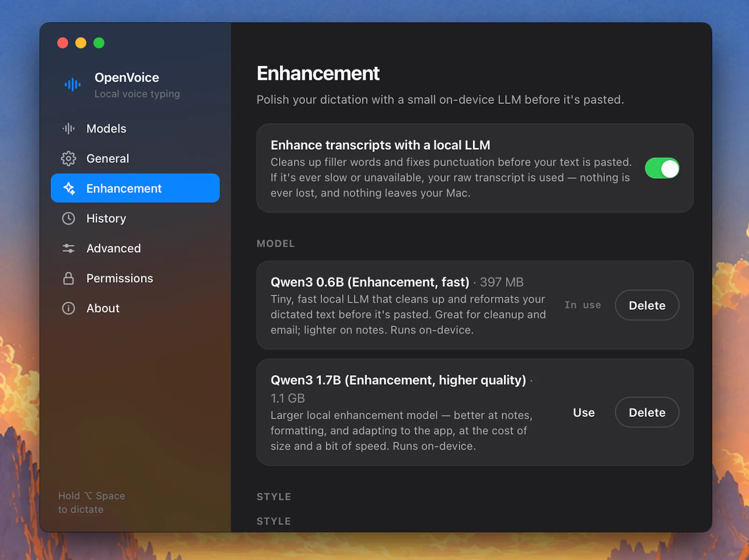This screenshot has height=560, width=749.
Task: Click the Permissions lock icon
Action: (x=69, y=278)
